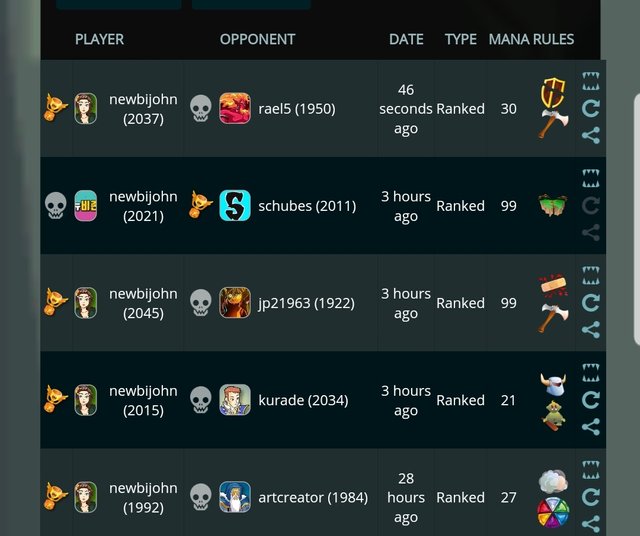This screenshot has height=536, width=640.
Task: Open the jp21963 (1922) profile link
Action: [x=307, y=303]
